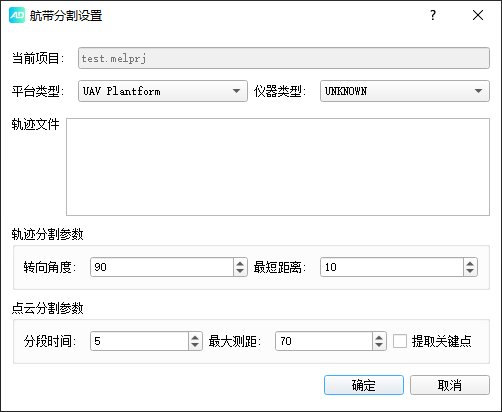Increase 最大测距 with up arrow
Image resolution: width=502 pixels, height=412 pixels.
pyautogui.click(x=379, y=337)
